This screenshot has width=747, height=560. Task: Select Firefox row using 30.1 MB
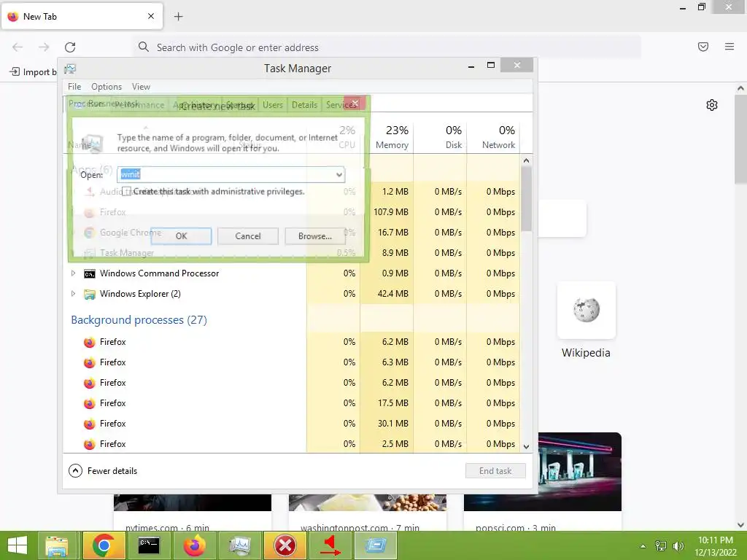292,424
